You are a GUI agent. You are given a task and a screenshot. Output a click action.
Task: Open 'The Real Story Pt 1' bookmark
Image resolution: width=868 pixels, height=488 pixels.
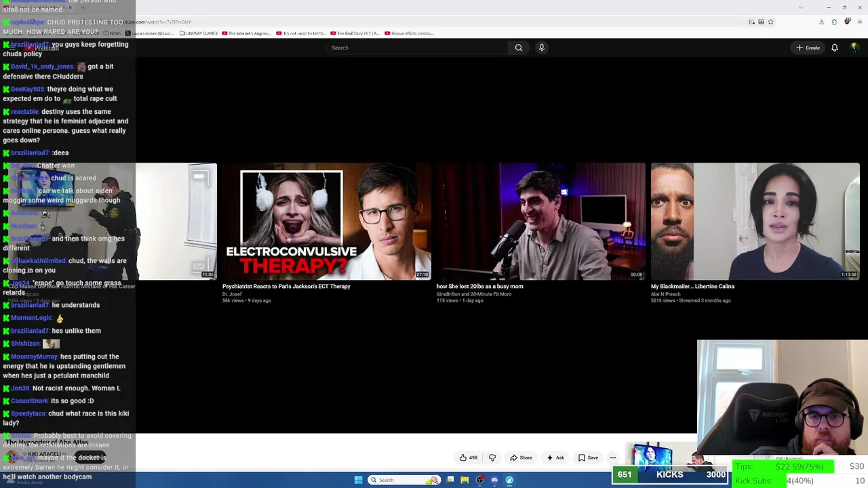tap(355, 33)
